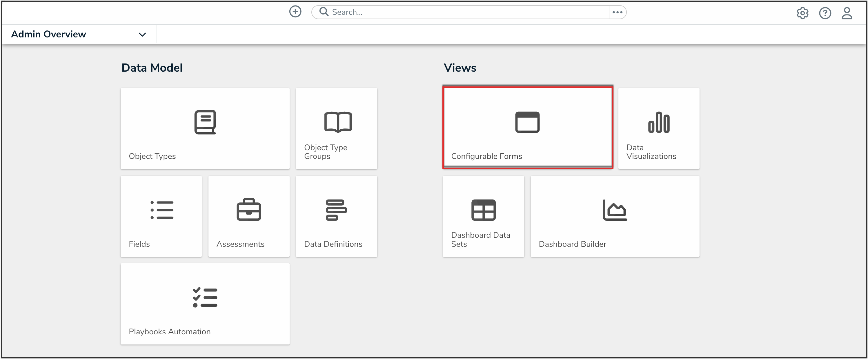This screenshot has height=359, width=868.
Task: Expand the Admin Overview dropdown chevron
Action: click(x=142, y=35)
